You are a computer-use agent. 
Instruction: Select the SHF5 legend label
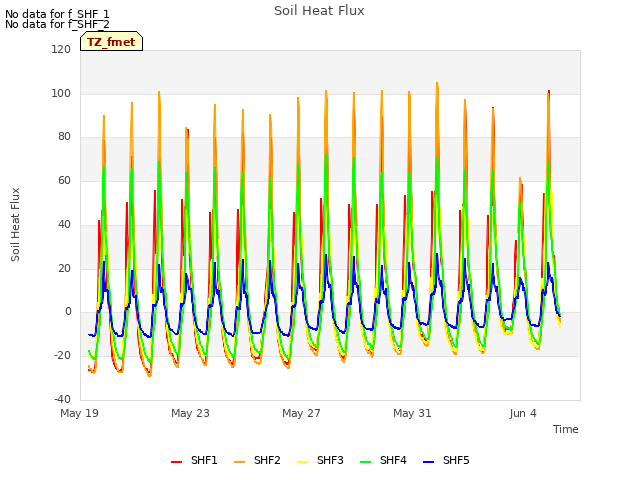point(456,460)
